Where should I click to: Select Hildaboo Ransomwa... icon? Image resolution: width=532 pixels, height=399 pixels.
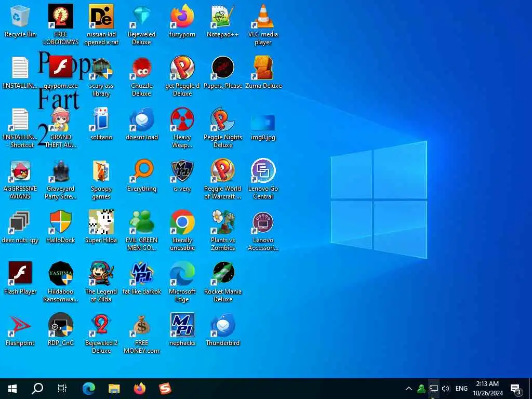point(60,282)
